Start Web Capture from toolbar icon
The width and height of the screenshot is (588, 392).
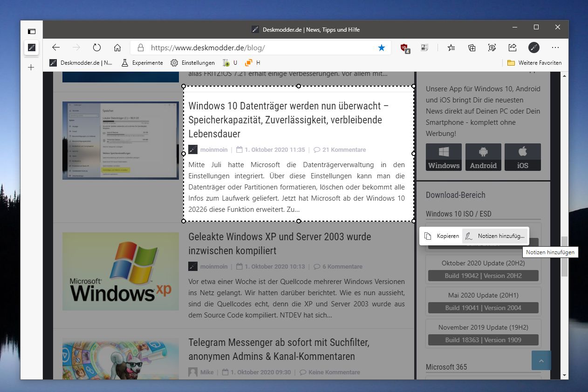(492, 47)
